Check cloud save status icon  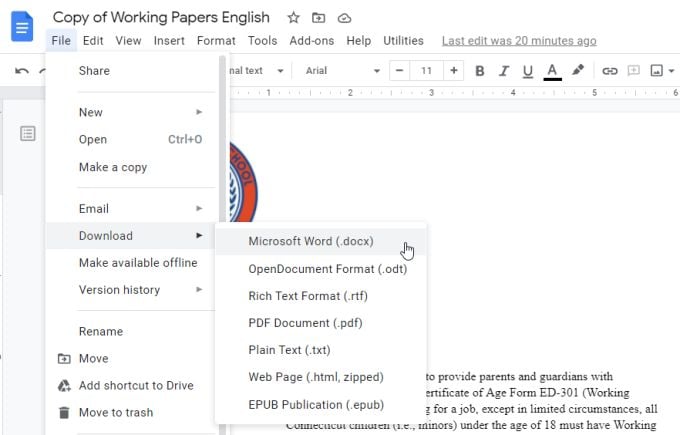(344, 18)
